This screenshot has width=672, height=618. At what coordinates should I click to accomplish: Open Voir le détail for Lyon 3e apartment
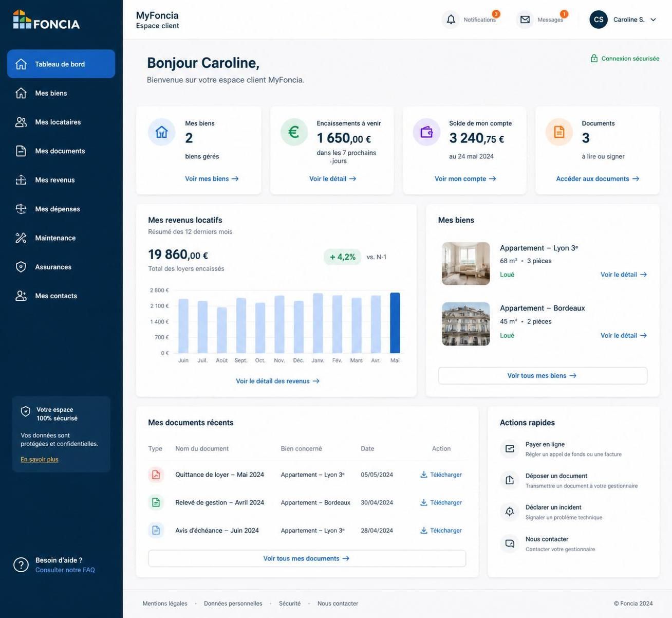point(624,275)
